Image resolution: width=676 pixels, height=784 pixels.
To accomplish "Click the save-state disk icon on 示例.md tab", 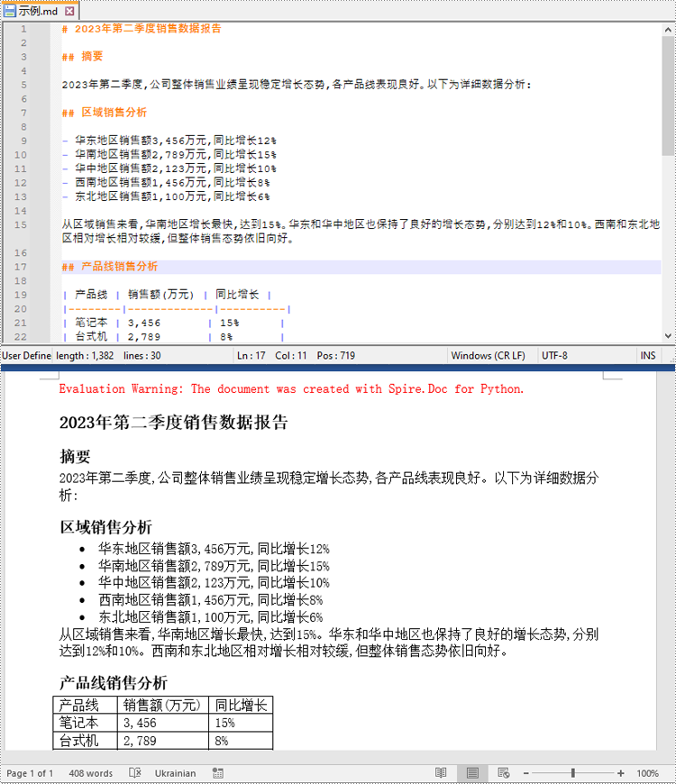I will click(x=9, y=11).
